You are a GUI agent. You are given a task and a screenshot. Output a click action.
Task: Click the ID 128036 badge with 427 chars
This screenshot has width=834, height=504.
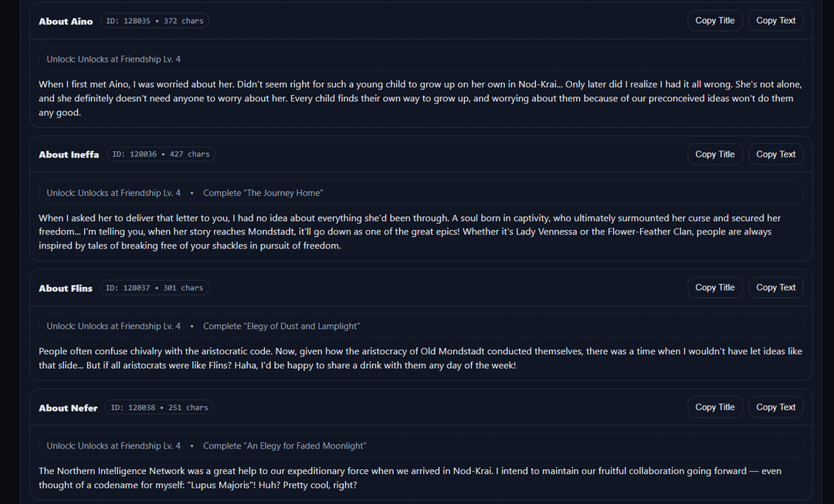click(161, 154)
